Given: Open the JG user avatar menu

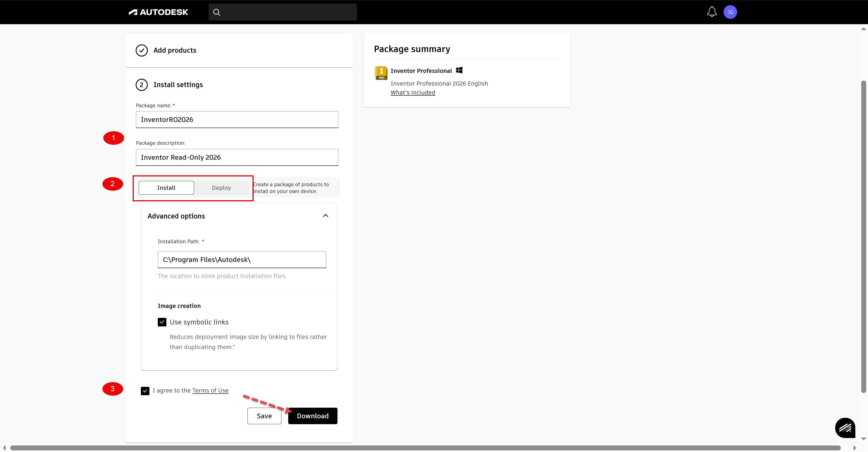Looking at the screenshot, I should 730,12.
